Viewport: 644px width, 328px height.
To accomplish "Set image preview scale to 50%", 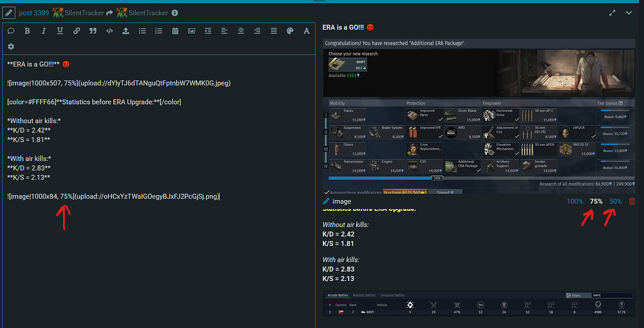I will tap(616, 201).
